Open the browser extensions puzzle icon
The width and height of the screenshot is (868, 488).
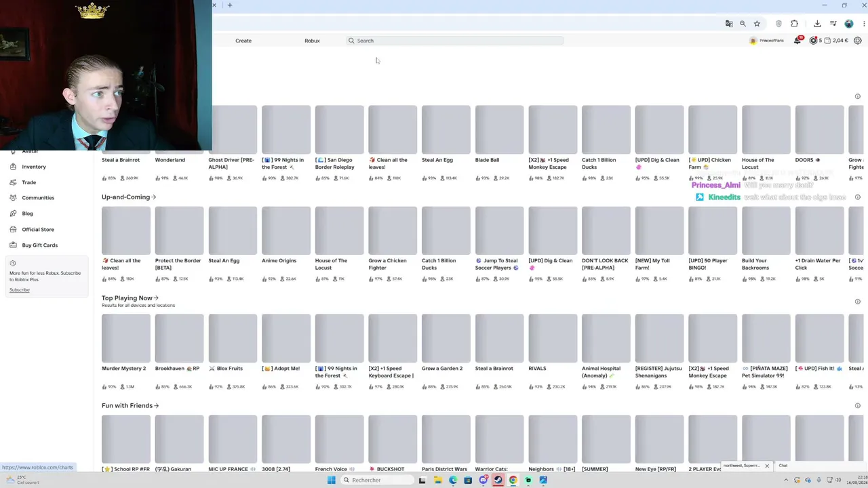794,24
